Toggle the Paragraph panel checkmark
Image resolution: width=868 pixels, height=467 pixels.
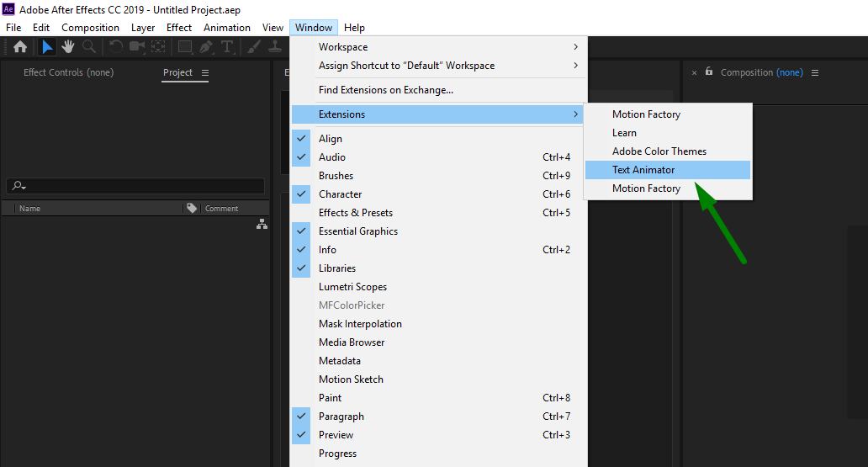pos(301,416)
